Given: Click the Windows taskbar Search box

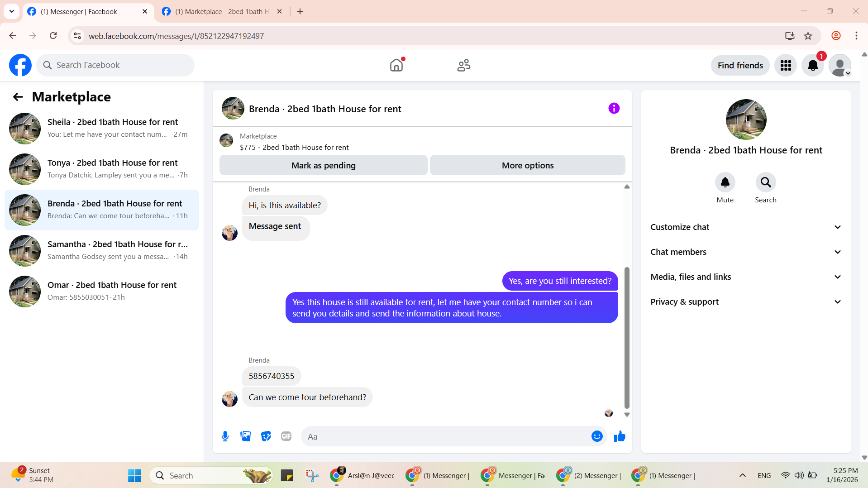Looking at the screenshot, I should pos(211,475).
